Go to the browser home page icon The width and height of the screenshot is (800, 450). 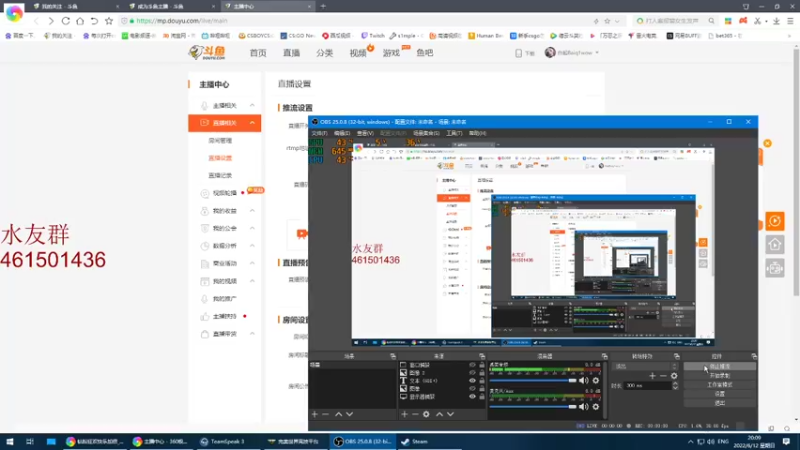click(x=80, y=21)
